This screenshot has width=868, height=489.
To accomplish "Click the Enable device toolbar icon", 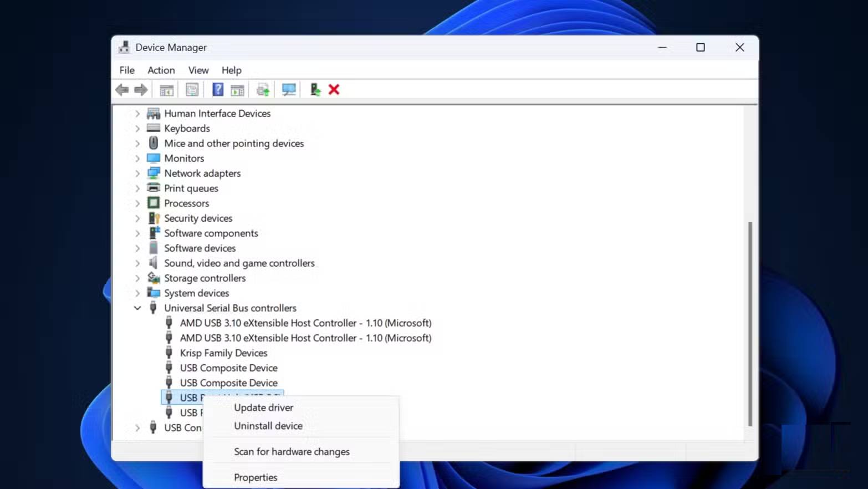I will (315, 90).
